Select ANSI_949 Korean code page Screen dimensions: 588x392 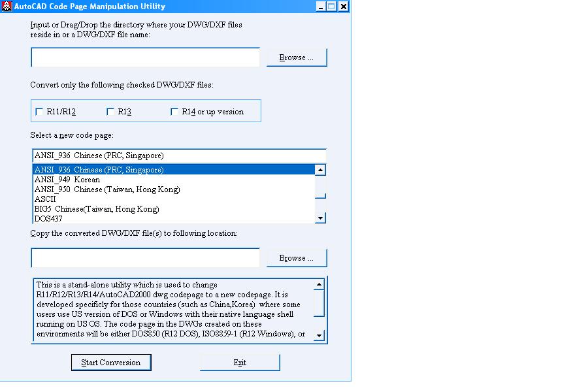(174, 179)
